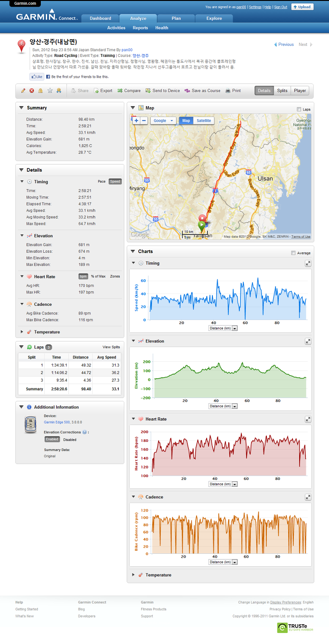Open Distance dropdown under Elevation chart

click(x=223, y=406)
